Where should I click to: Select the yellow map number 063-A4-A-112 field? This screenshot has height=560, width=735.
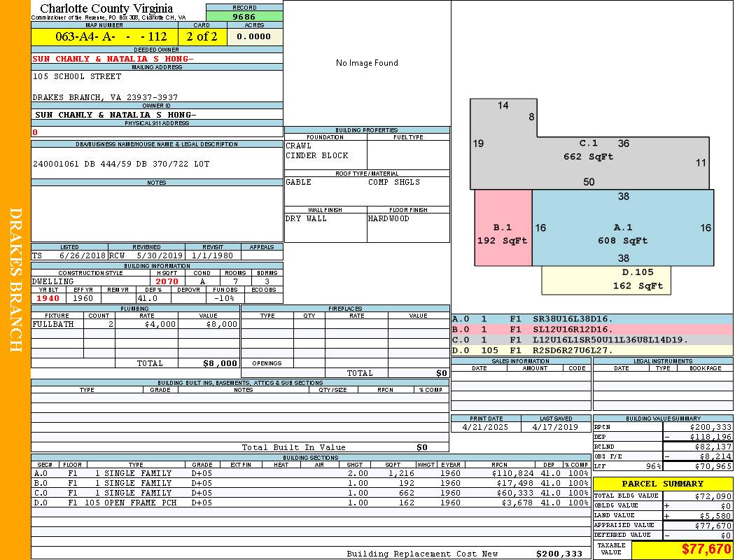104,36
